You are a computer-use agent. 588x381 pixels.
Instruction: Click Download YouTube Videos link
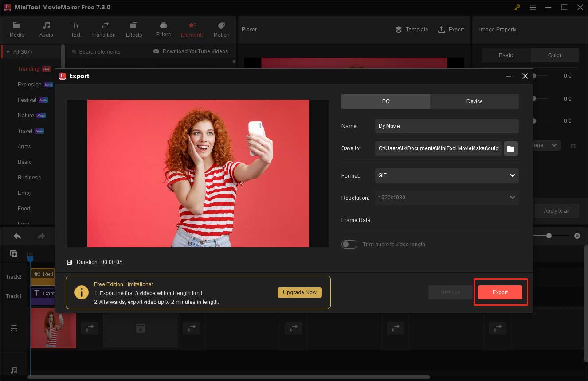pyautogui.click(x=191, y=51)
